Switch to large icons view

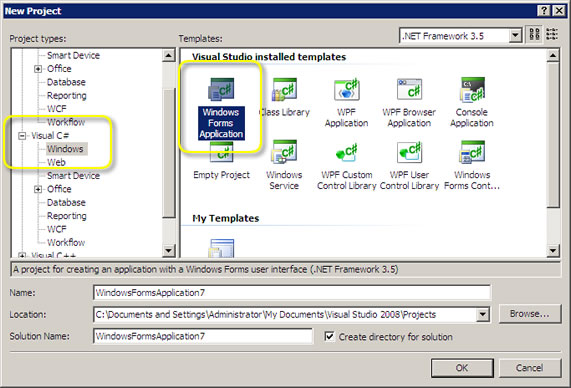[x=535, y=35]
